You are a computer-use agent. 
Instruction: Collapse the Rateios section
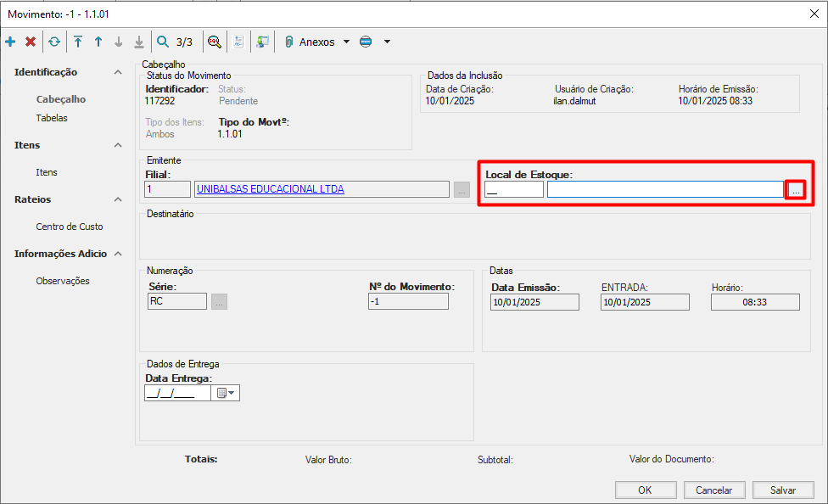click(x=118, y=199)
